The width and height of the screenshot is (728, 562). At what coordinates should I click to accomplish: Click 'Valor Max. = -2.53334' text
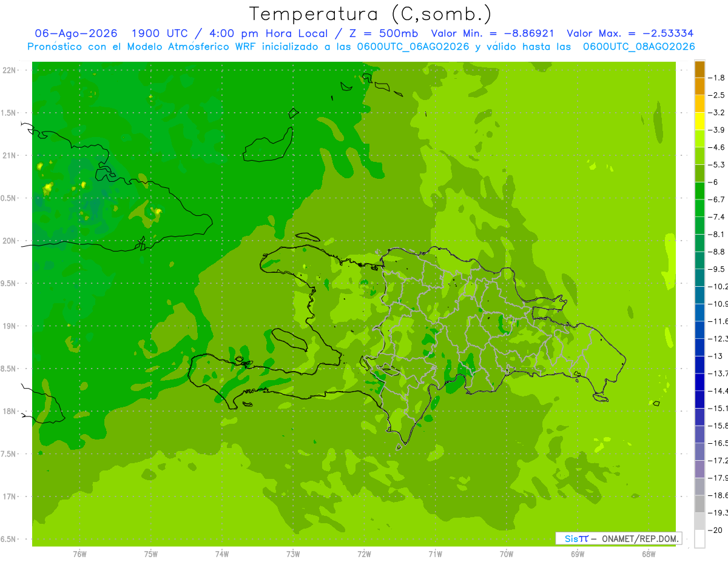[630, 34]
